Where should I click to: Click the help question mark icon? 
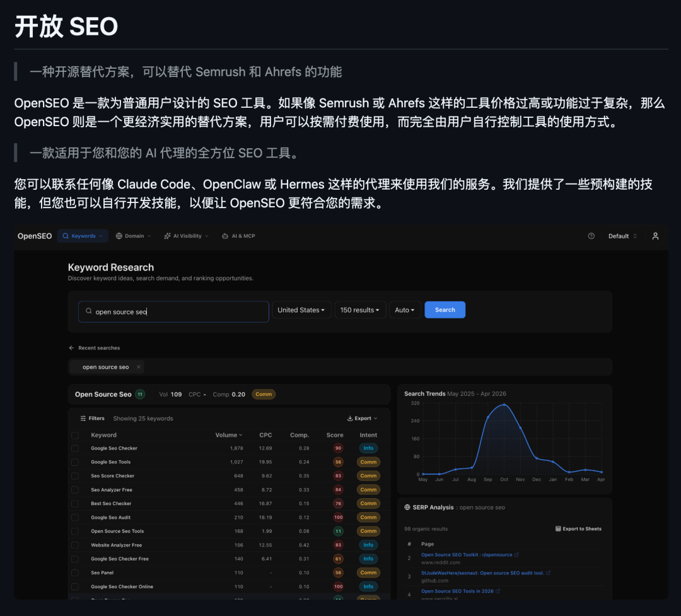591,236
